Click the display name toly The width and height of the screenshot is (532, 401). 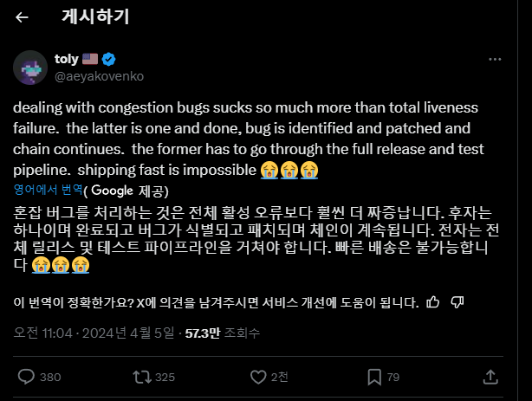[x=66, y=59]
